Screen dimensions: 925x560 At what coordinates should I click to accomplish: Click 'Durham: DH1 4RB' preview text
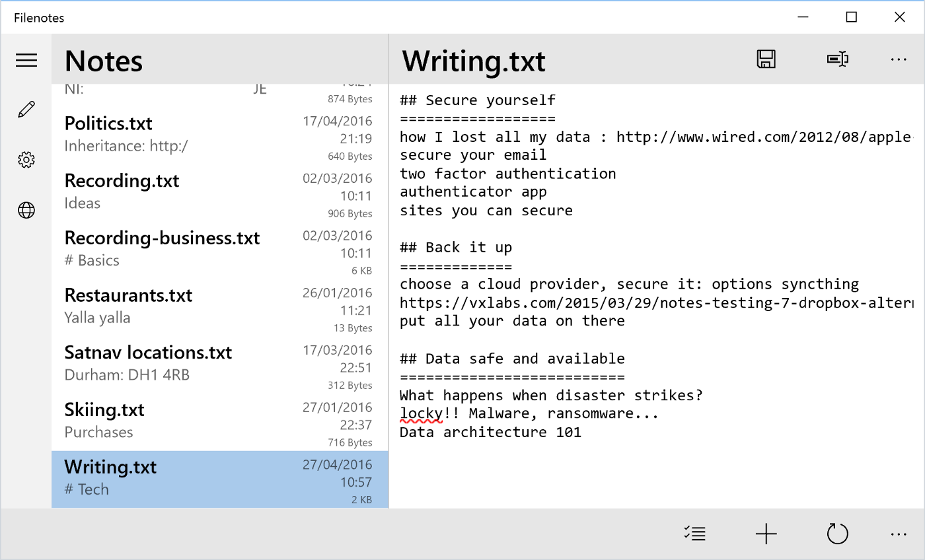click(127, 375)
